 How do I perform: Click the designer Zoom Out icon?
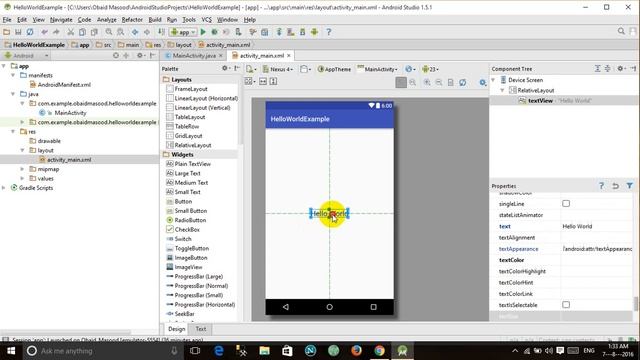439,82
